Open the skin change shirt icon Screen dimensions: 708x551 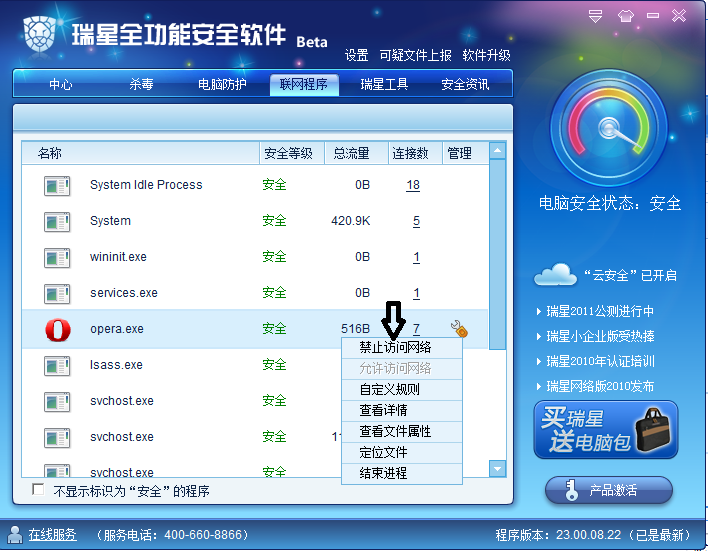click(x=625, y=16)
